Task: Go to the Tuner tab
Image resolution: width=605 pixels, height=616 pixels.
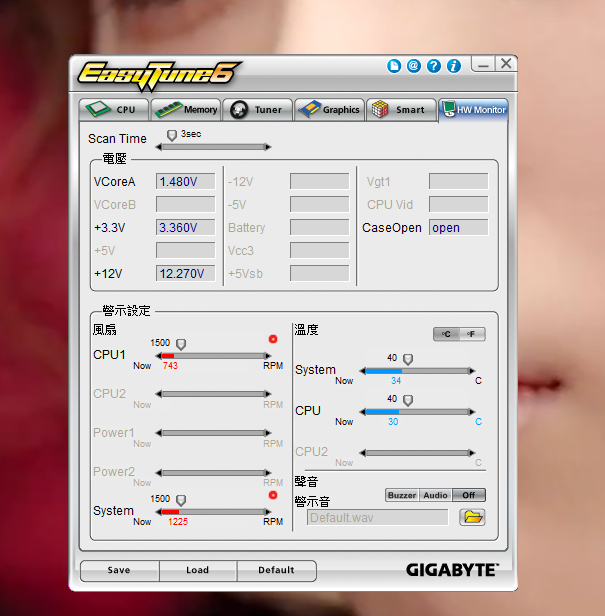Action: [x=258, y=110]
